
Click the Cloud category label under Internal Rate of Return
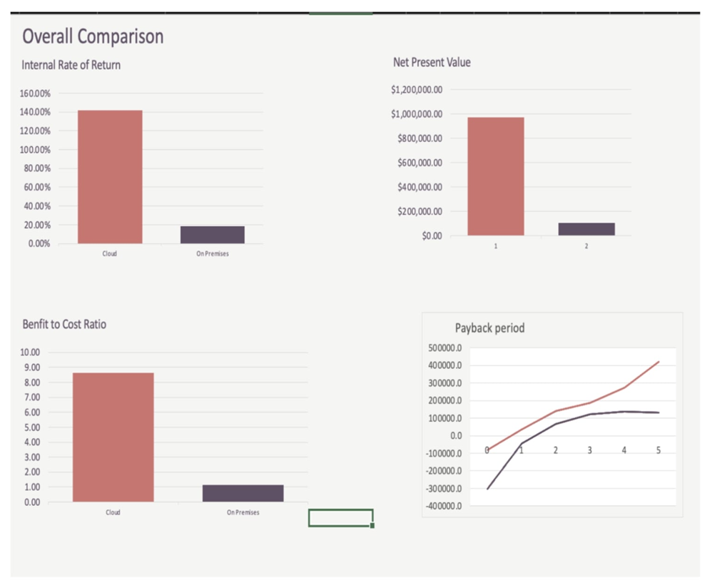(110, 255)
